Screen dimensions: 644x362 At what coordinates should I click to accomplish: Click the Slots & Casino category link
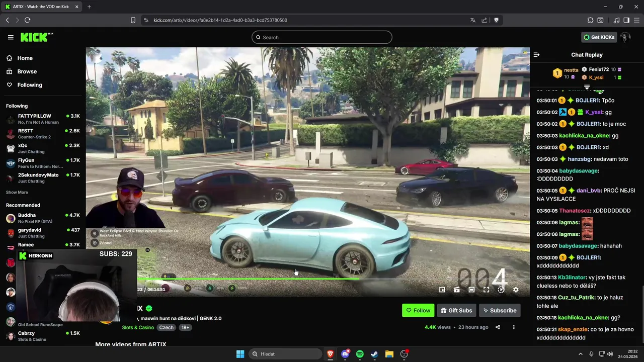click(138, 327)
